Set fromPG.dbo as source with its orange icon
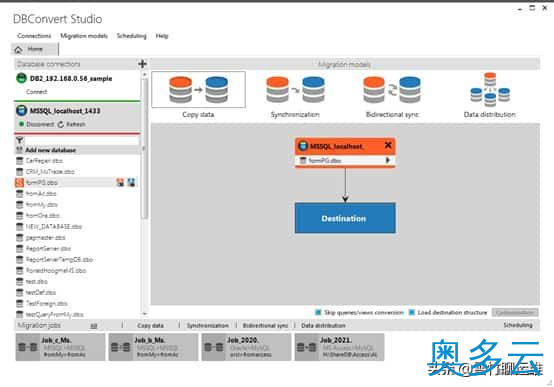Image resolution: width=554 pixels, height=387 pixels. coord(120,182)
